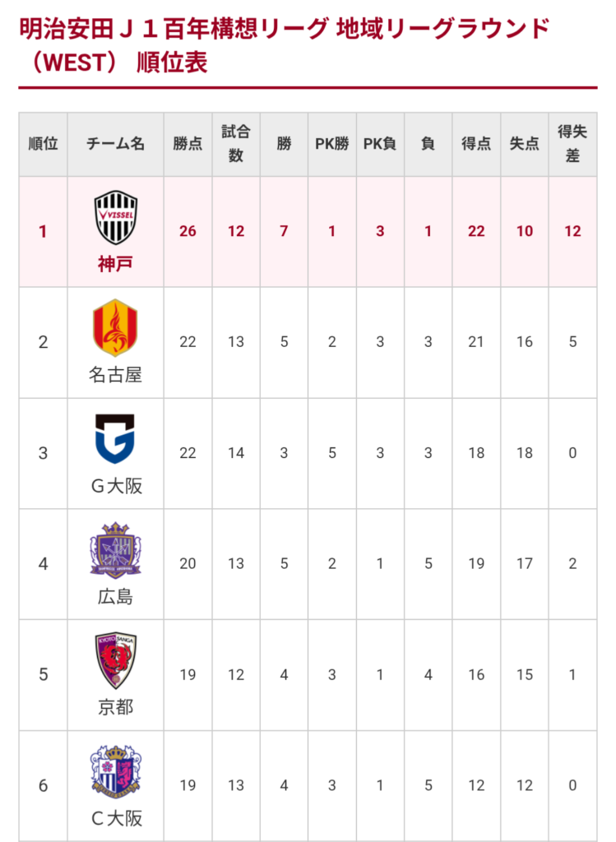Click the 勝点 column header

point(188,144)
